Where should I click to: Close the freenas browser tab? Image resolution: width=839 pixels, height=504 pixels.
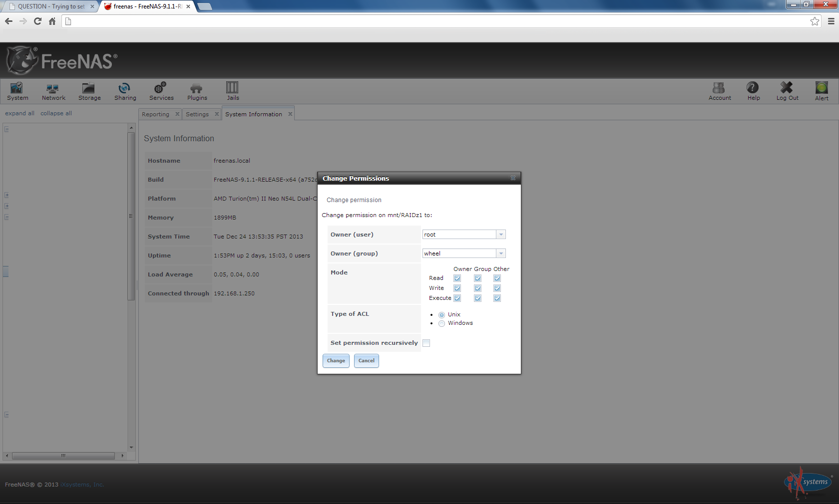pyautogui.click(x=188, y=6)
